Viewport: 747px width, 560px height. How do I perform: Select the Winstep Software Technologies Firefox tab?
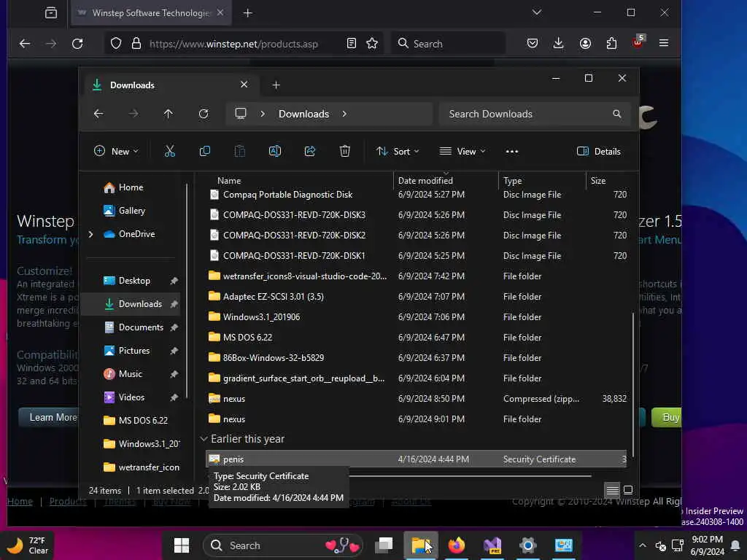[x=152, y=13]
